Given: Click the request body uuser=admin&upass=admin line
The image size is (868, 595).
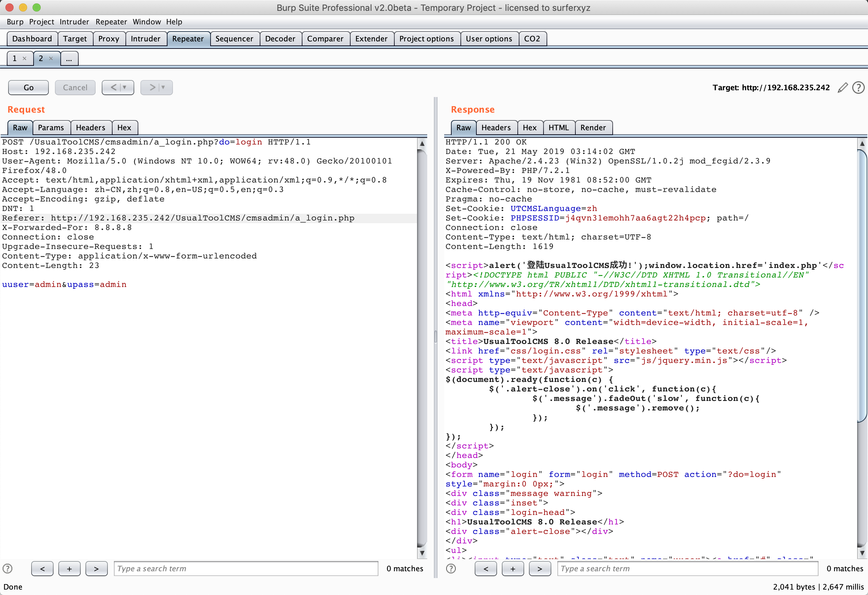Looking at the screenshot, I should 64,284.
